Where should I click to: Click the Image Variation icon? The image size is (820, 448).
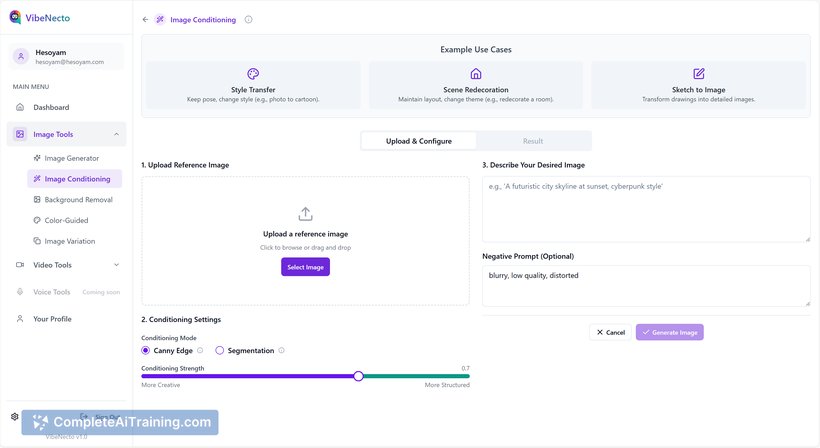coord(37,241)
